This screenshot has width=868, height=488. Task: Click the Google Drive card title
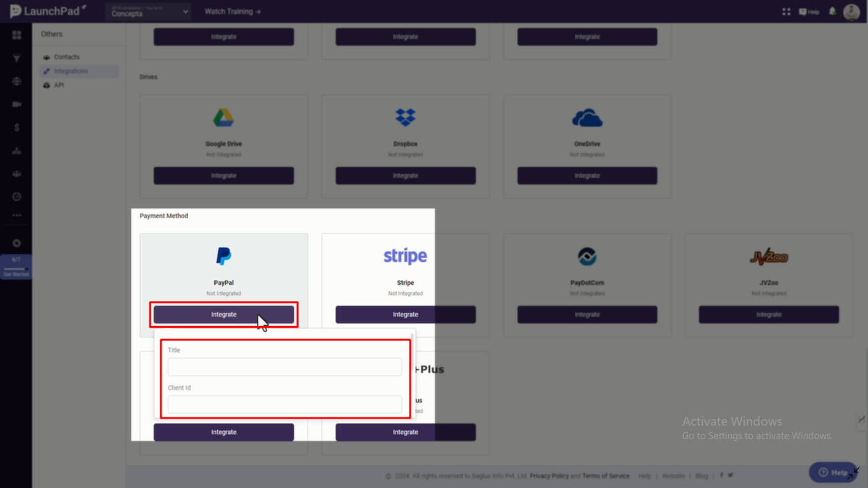coord(224,144)
